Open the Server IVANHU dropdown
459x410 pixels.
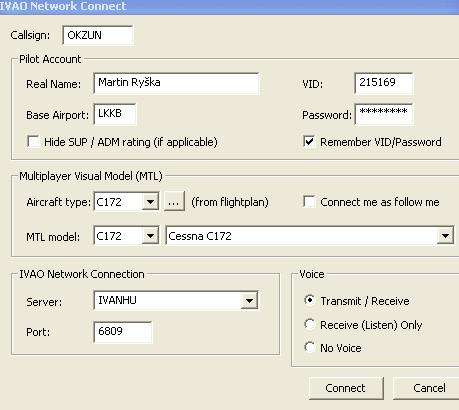click(249, 301)
